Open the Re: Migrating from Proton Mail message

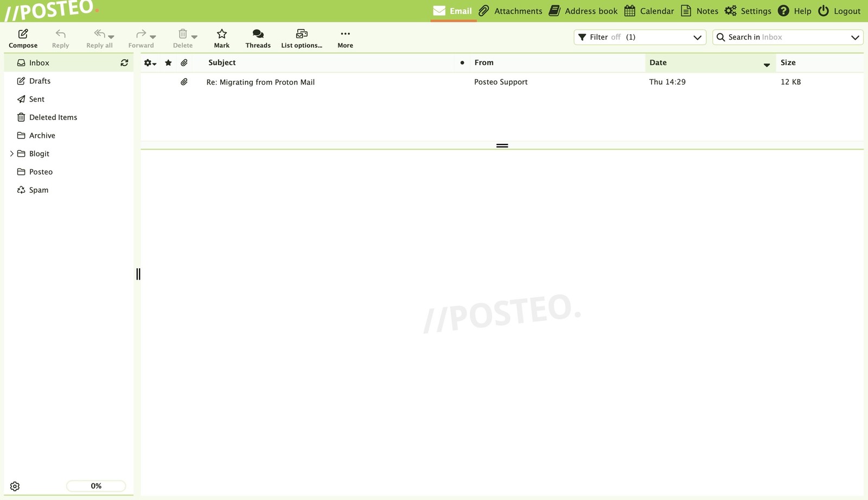coord(260,82)
